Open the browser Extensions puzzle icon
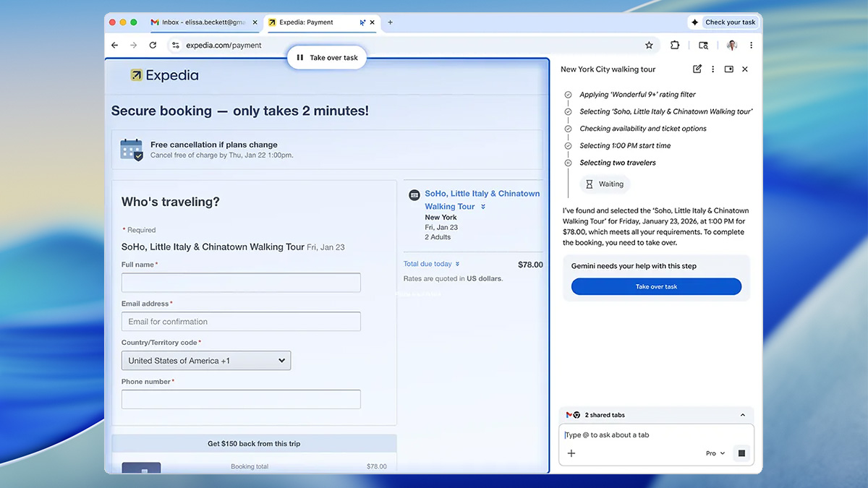This screenshot has width=868, height=488. (675, 45)
